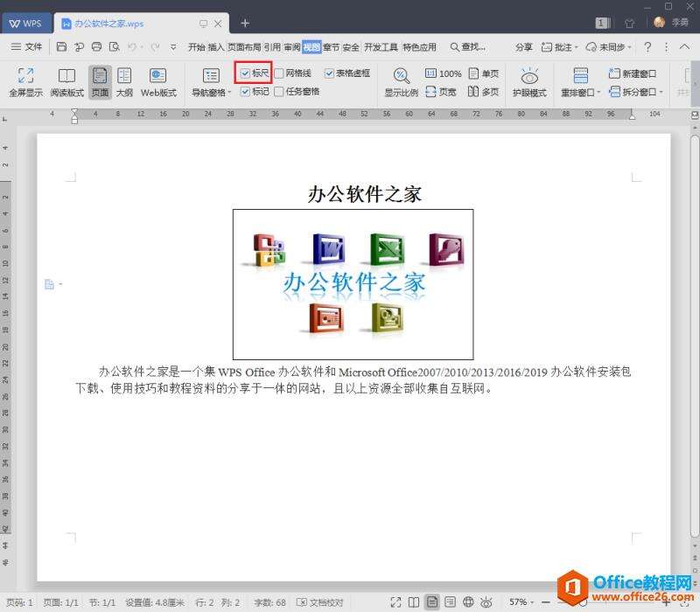Click the Save icon in quick toolbar
700x612 pixels.
(61, 46)
